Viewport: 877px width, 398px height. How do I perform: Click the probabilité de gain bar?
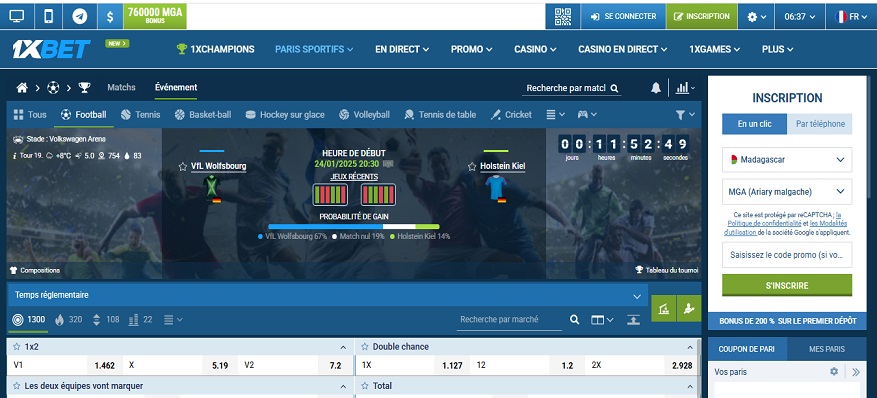[354, 226]
